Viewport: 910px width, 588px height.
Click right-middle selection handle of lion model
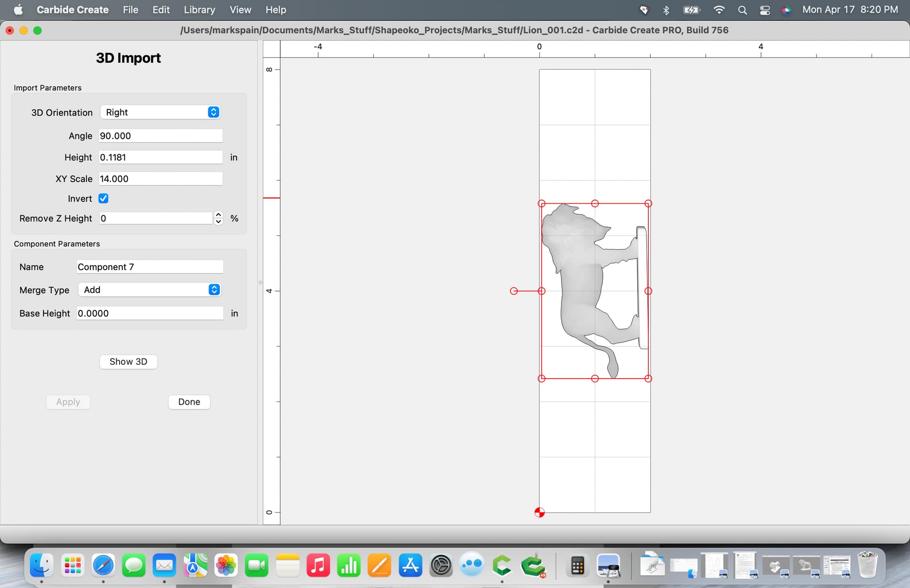(x=648, y=291)
